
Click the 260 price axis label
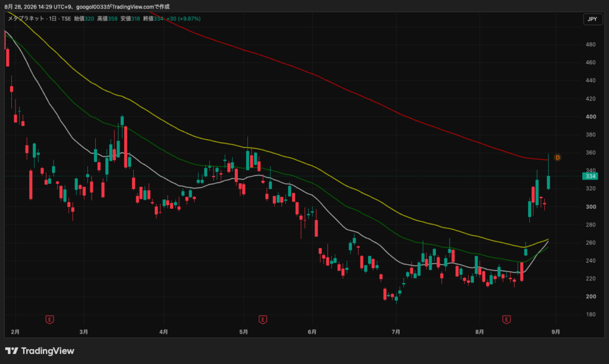pyautogui.click(x=591, y=243)
